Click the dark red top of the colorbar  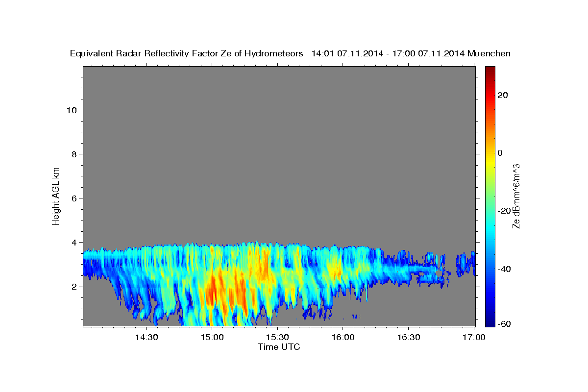pos(490,71)
